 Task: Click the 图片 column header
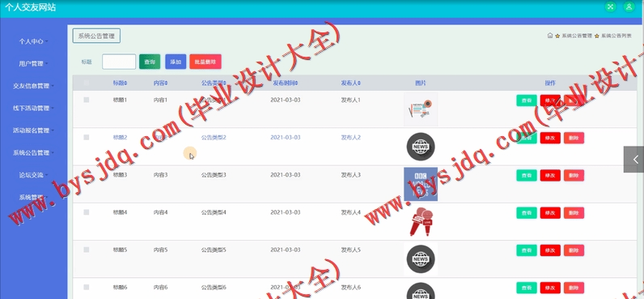421,83
